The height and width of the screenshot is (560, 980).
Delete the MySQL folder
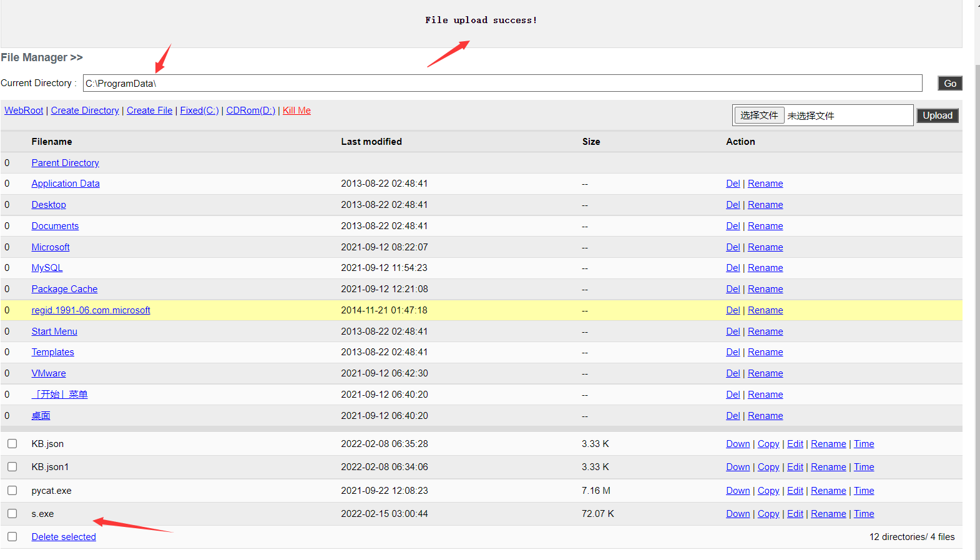point(733,268)
